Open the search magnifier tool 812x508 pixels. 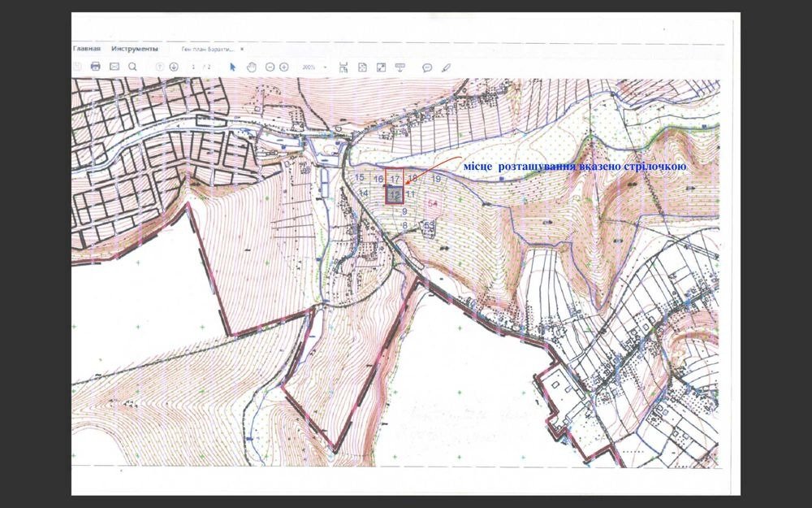[132, 67]
